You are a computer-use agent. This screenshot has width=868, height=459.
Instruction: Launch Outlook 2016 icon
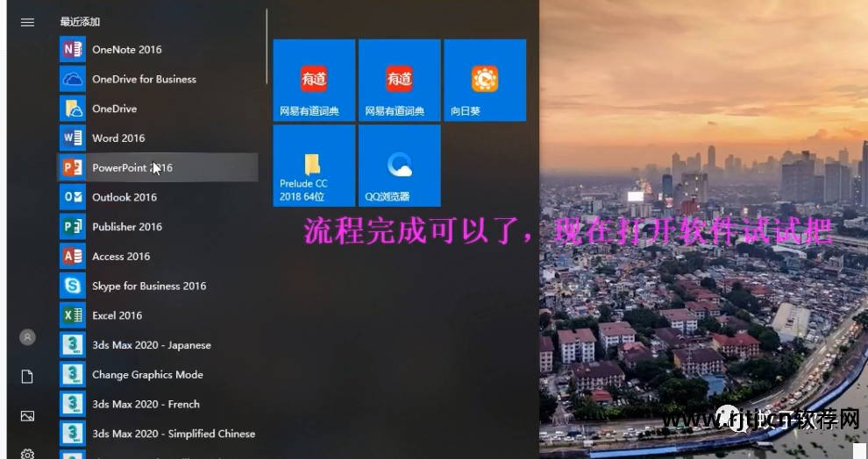pyautogui.click(x=73, y=197)
